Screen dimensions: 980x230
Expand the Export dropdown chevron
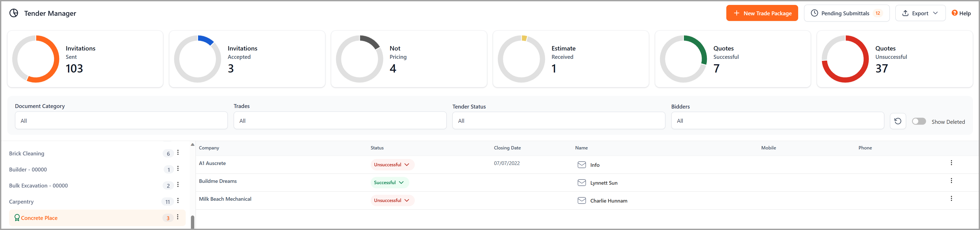pyautogui.click(x=935, y=13)
